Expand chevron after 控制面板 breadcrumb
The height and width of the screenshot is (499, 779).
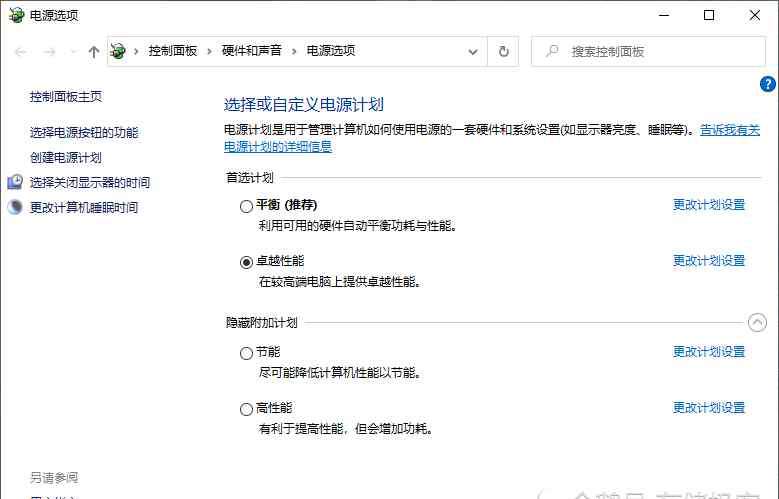210,51
